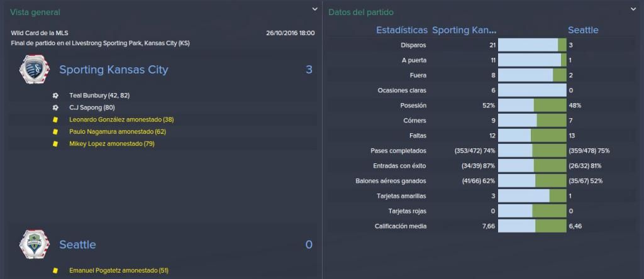The height and width of the screenshot is (279, 644).
Task: Open Sporting Kansas City team name link
Action: click(114, 70)
